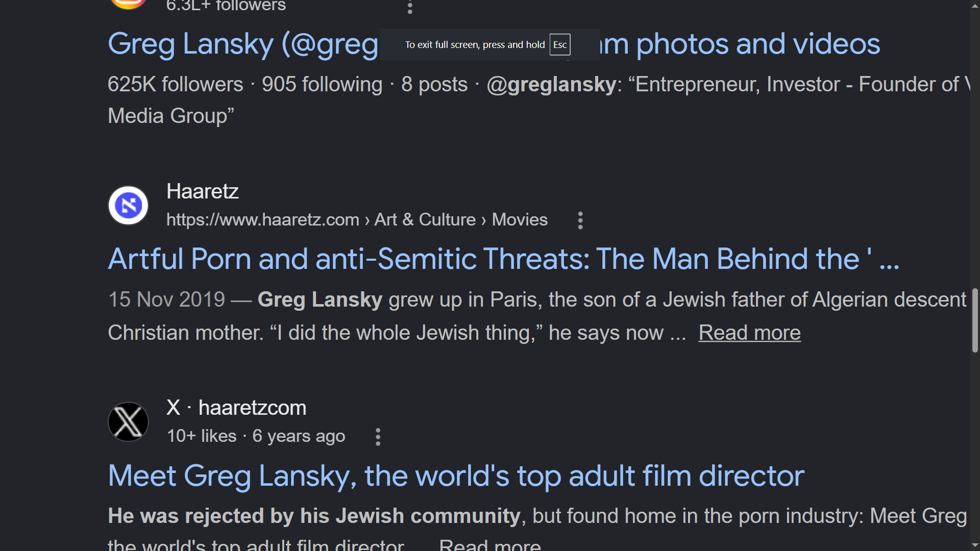Viewport: 980px width, 551px height.
Task: Click the scrollbar down arrow
Action: coord(975,545)
